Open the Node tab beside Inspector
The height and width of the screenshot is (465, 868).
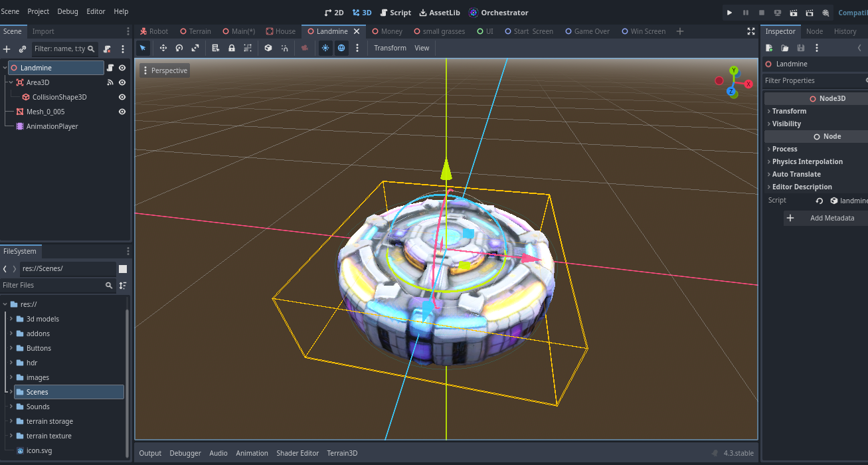click(x=814, y=31)
